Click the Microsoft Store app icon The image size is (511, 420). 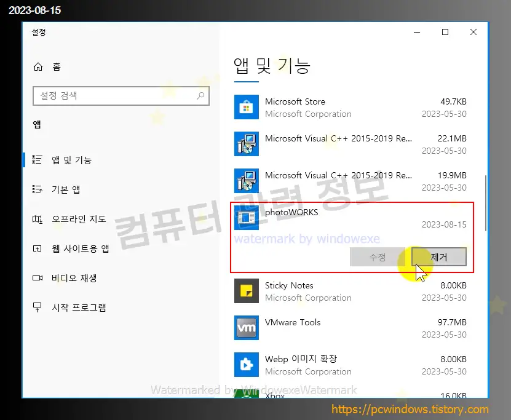coord(247,107)
